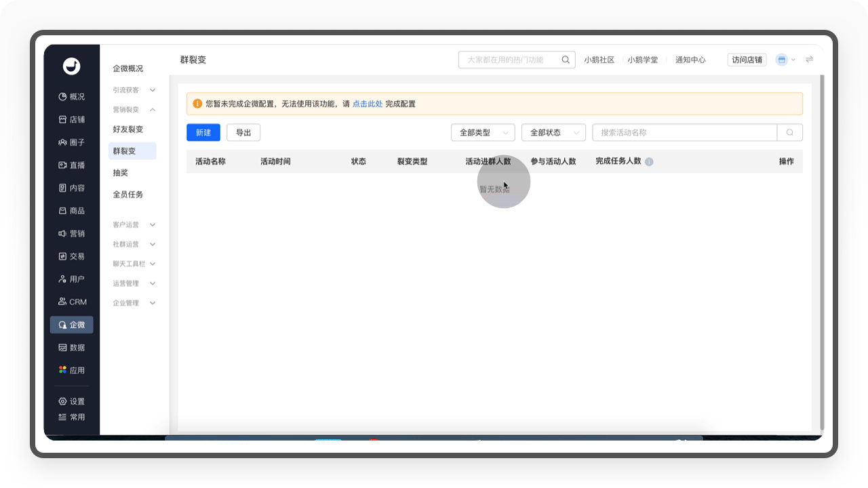Select 内容 in the sidebar

(71, 188)
